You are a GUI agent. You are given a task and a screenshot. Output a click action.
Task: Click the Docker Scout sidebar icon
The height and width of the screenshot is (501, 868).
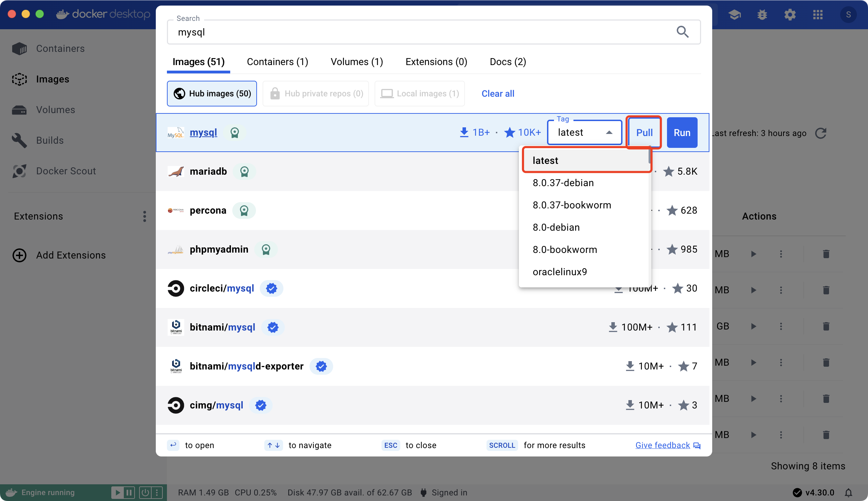[x=19, y=171]
